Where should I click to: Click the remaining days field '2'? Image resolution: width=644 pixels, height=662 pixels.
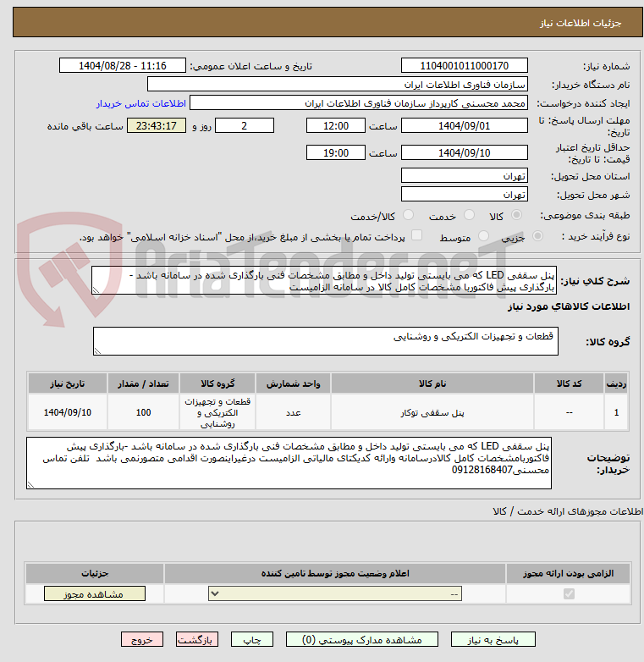tap(245, 126)
